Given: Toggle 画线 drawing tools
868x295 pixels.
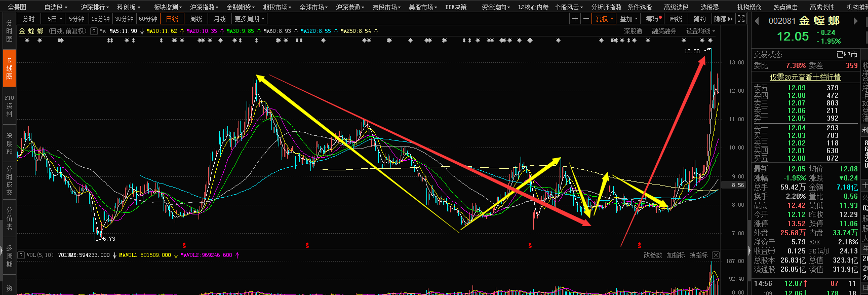Looking at the screenshot, I should click(676, 19).
